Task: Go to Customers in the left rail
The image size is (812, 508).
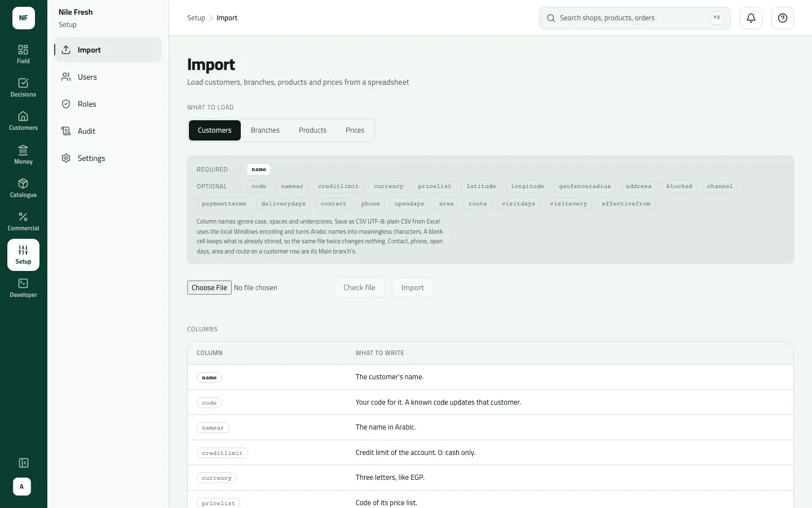Action: [x=23, y=121]
